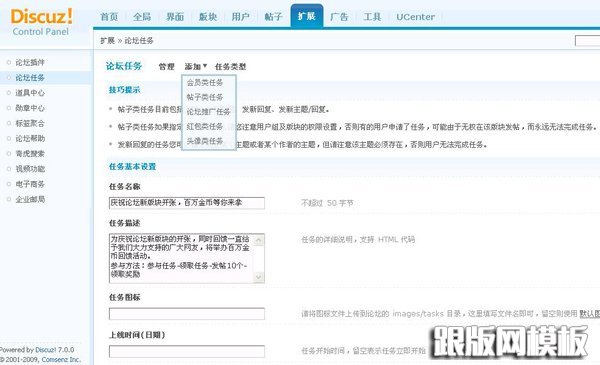Select 论坛任务 in the sidebar
Screen dimensions: 600x365
pos(30,78)
